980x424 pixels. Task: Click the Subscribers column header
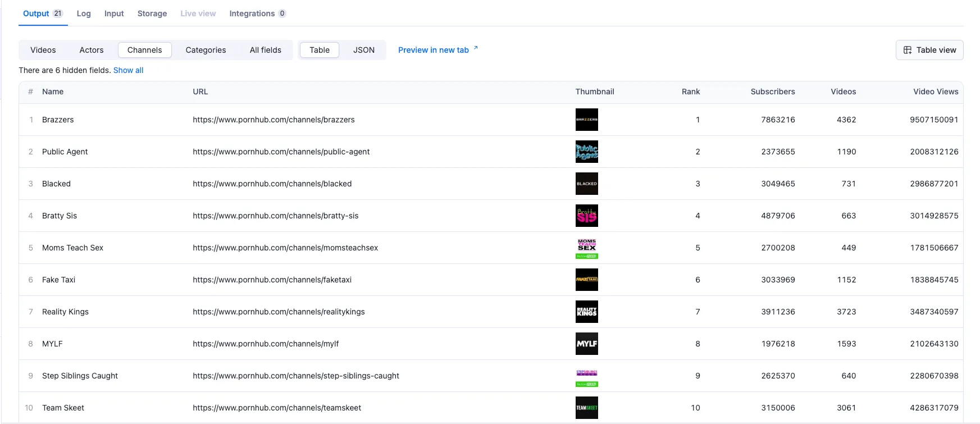pos(773,92)
